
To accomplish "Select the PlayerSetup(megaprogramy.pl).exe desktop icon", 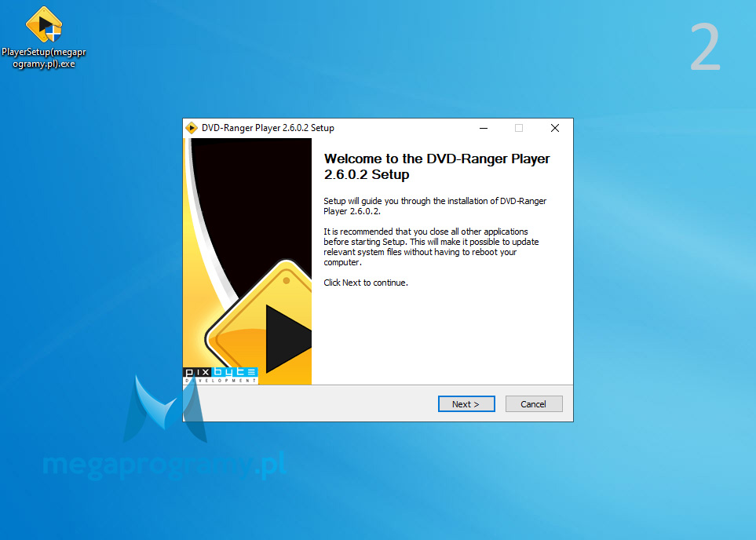I will 43,38.
